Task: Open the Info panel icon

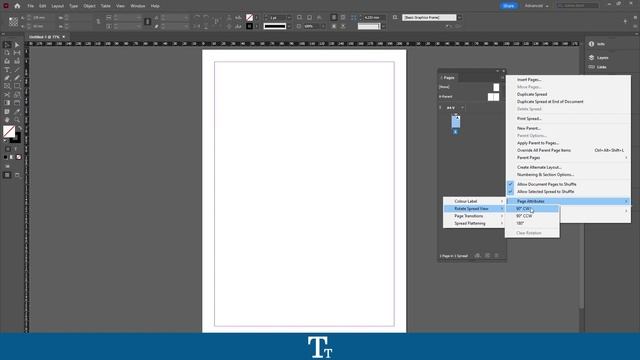Action: (x=591, y=44)
